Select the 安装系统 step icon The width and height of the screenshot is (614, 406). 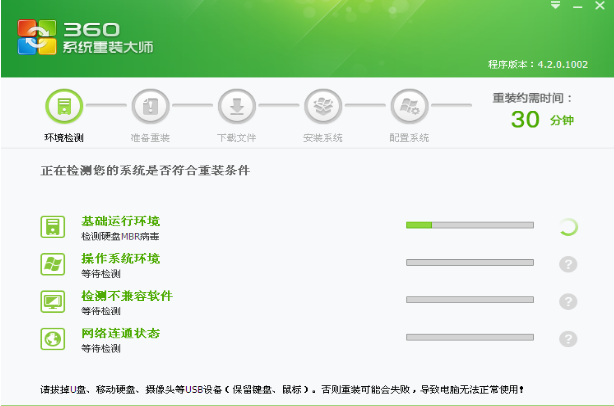[322, 106]
